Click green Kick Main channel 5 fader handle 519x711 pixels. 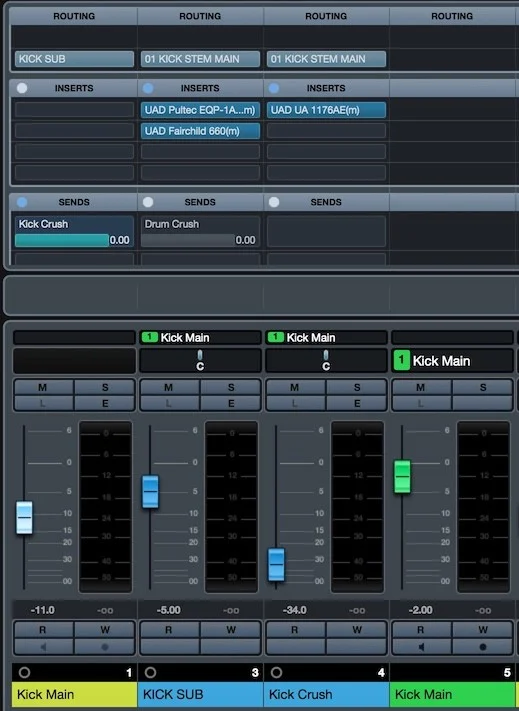[x=403, y=477]
